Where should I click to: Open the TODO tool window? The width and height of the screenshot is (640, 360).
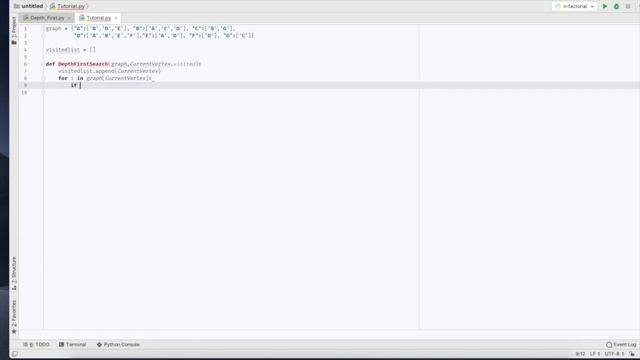coord(36,344)
